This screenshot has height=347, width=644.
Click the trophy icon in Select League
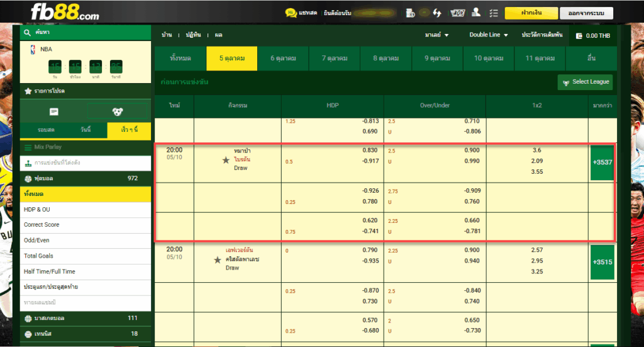pos(566,82)
